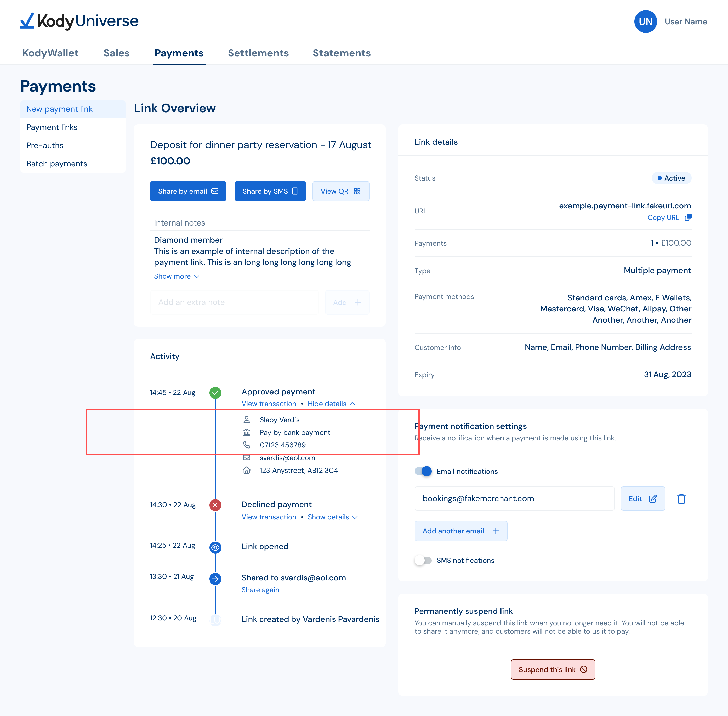This screenshot has height=716, width=728.
Task: Go to the Settlements tab
Action: (258, 53)
